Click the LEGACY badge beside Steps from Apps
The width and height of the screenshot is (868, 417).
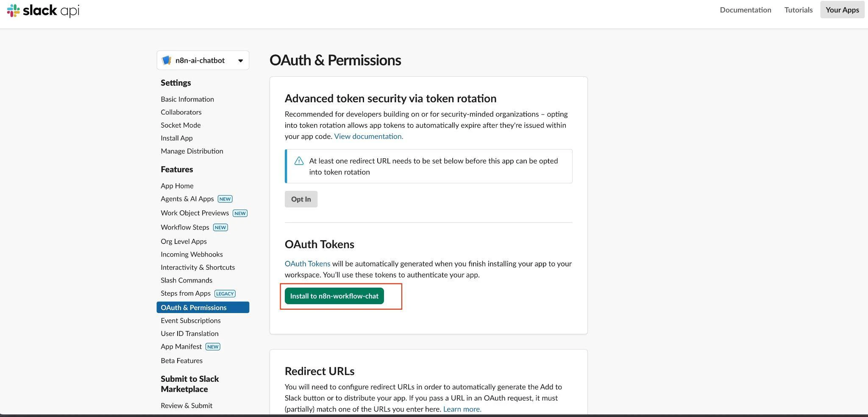225,294
